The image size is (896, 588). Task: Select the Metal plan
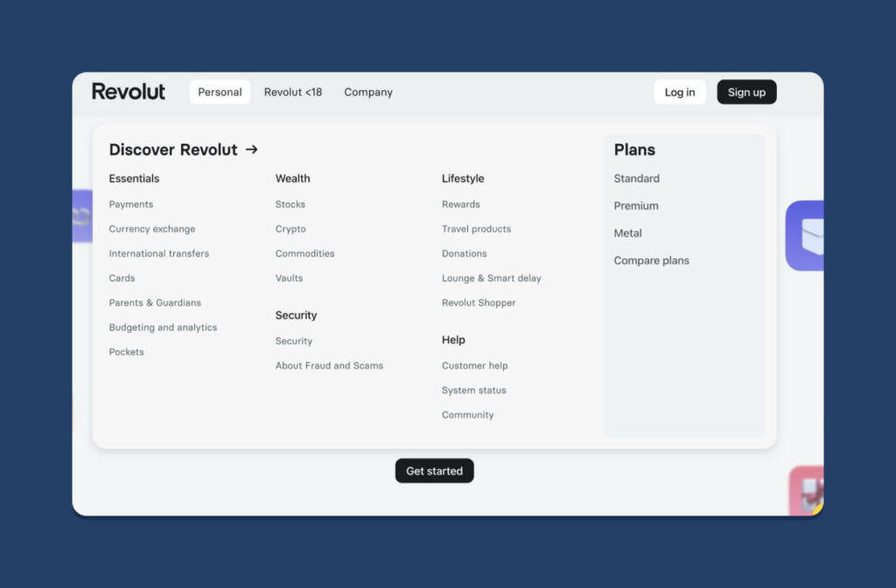click(627, 233)
